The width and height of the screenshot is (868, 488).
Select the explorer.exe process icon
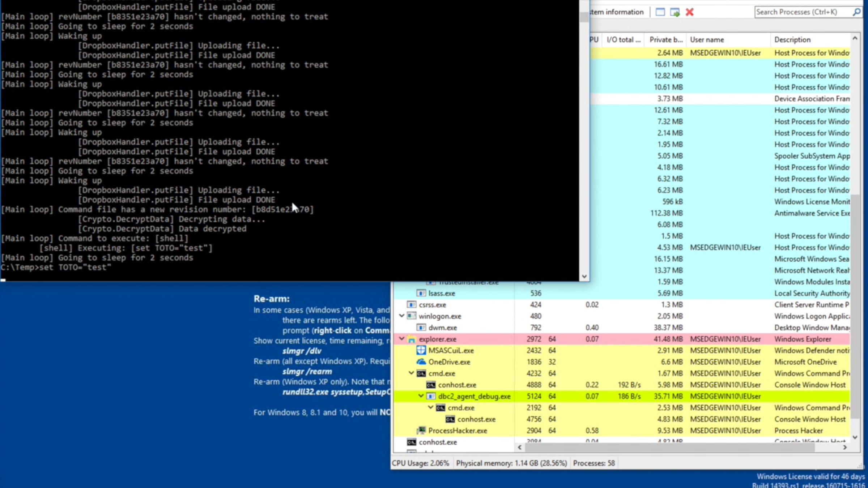click(412, 339)
